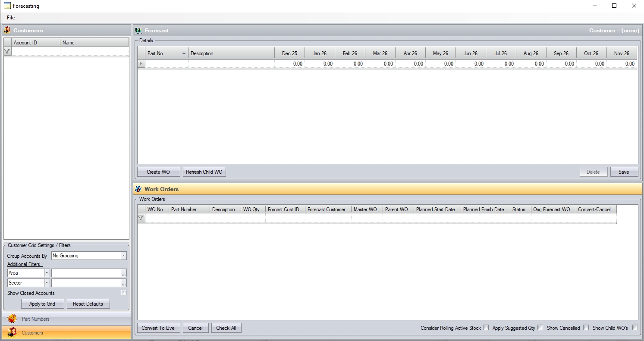The image size is (644, 341).
Task: Sort by the Planned Start Date column header
Action: tap(437, 210)
